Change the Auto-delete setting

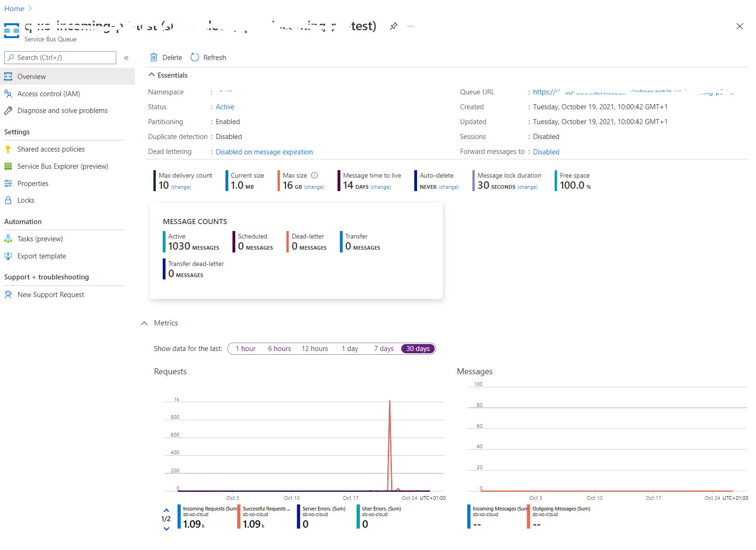[449, 187]
